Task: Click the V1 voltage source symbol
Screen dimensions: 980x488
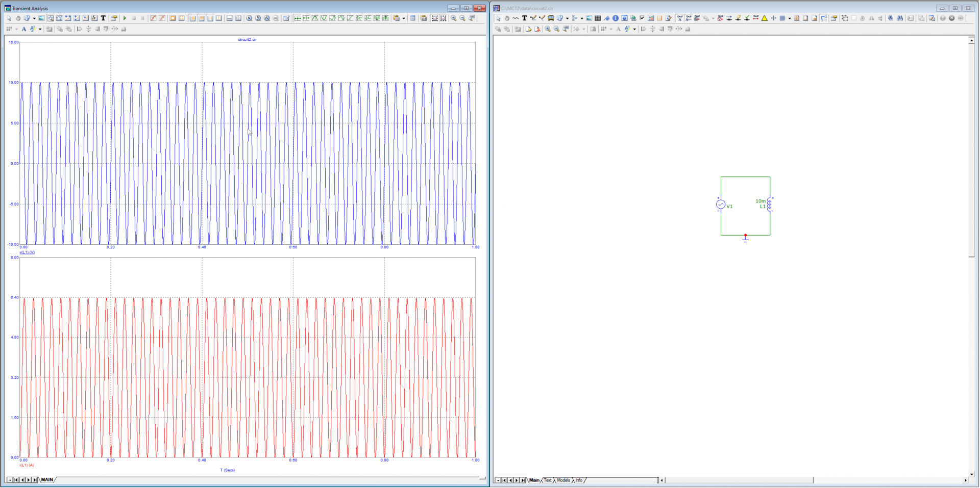Action: 721,204
